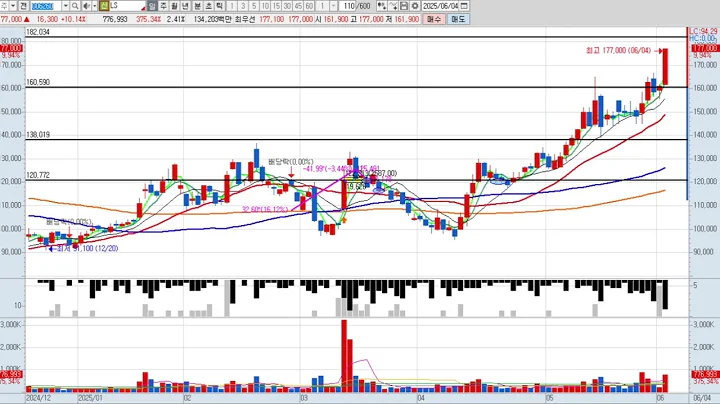
Task: Click the LS stock name field
Action: 127,6
